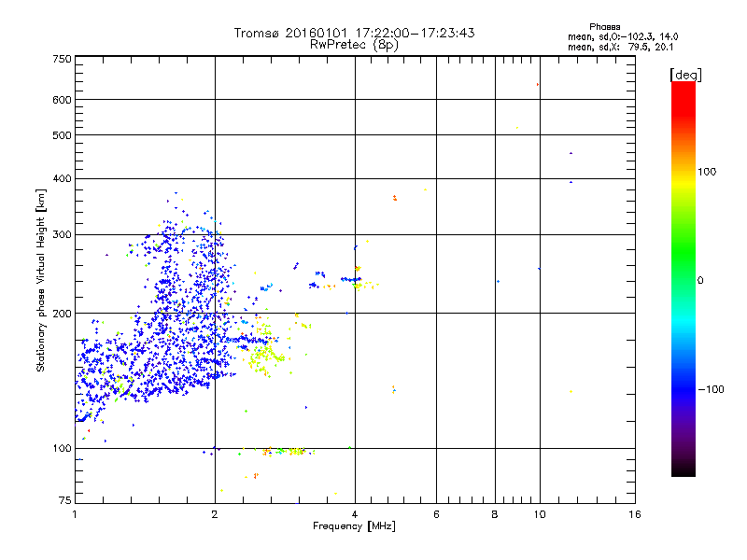747x560 pixels.
Task: Click the "Phases" header text
Action: point(604,27)
